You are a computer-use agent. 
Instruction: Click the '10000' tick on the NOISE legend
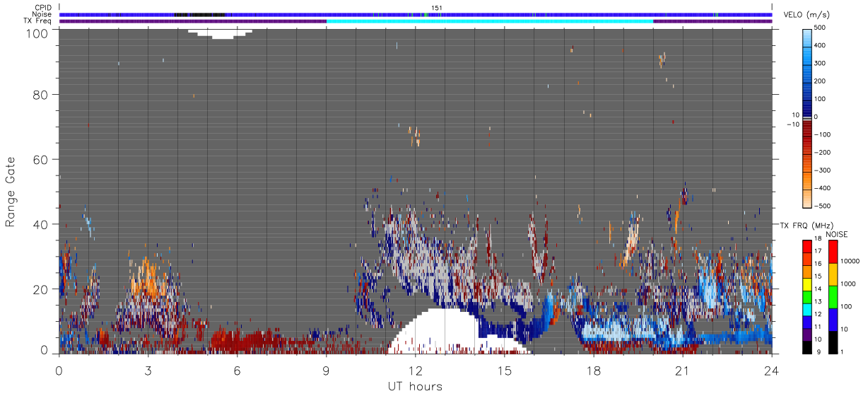point(852,261)
